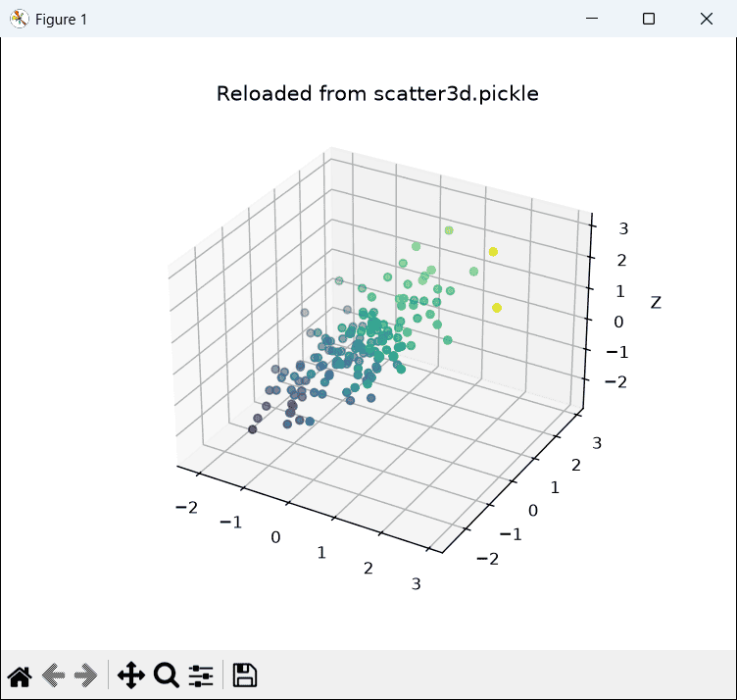Click the matplotlib icon in title bar
This screenshot has width=737, height=700.
pyautogui.click(x=19, y=19)
